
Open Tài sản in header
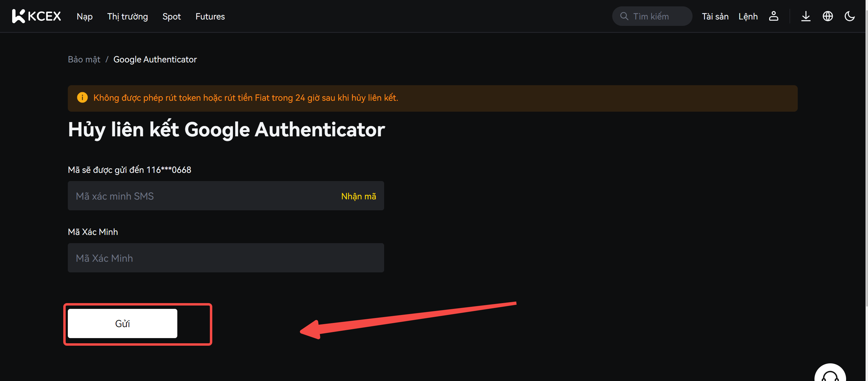715,16
